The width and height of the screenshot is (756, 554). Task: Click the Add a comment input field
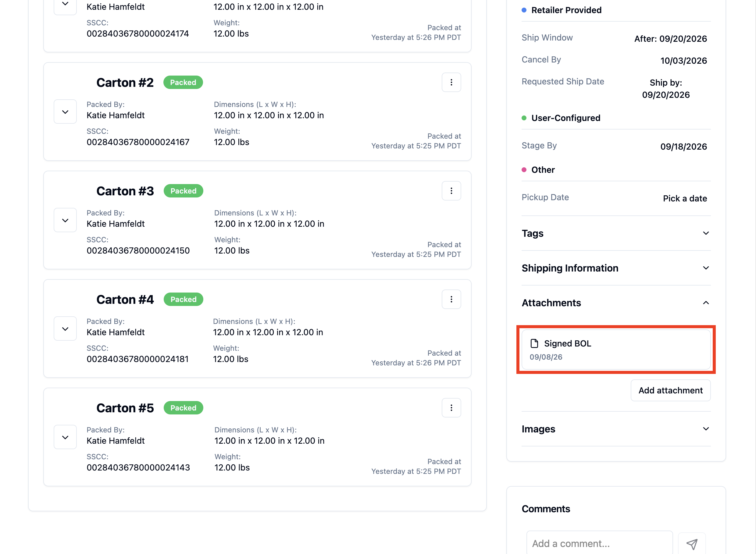tap(599, 543)
